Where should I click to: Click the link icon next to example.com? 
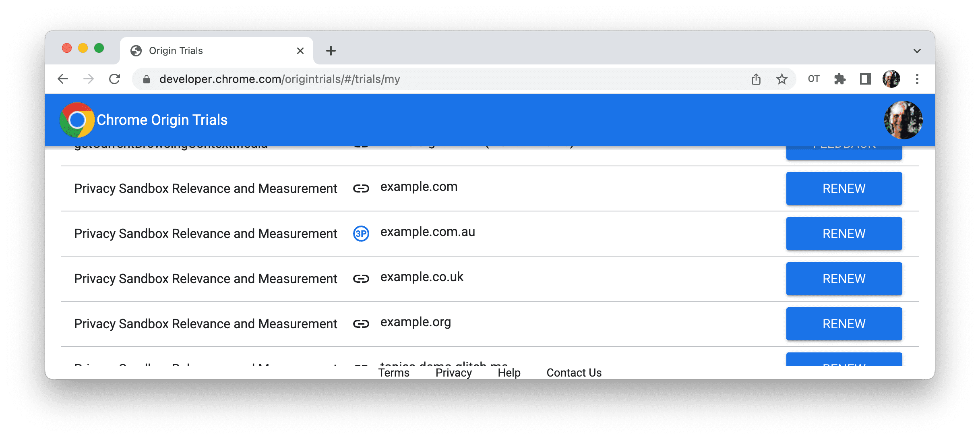[361, 188]
